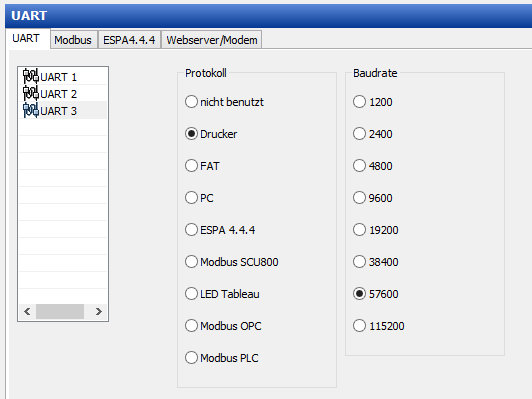The height and width of the screenshot is (399, 532).
Task: Click the list's right scroll arrow
Action: tap(99, 311)
